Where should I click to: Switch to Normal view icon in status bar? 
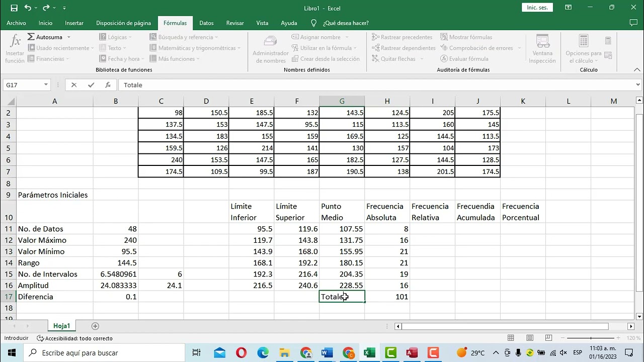511,338
